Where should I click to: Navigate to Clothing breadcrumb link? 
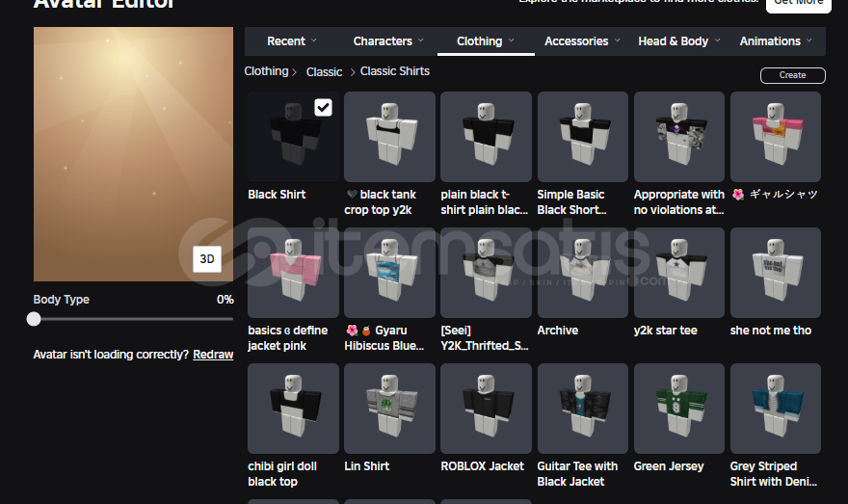pyautogui.click(x=266, y=71)
